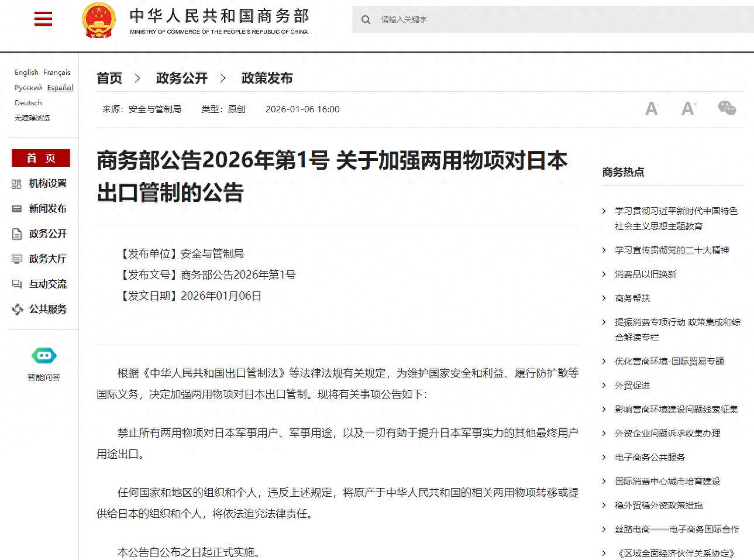Click the search magnifier icon
754x560 pixels.
[x=366, y=20]
